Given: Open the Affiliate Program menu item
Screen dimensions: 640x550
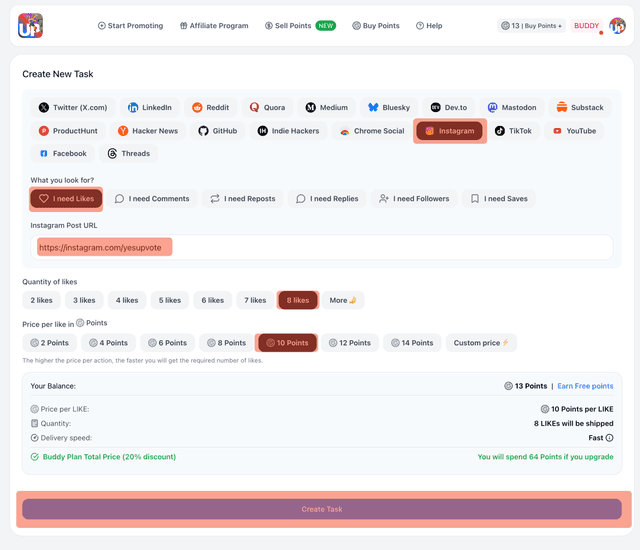Looking at the screenshot, I should tap(214, 26).
